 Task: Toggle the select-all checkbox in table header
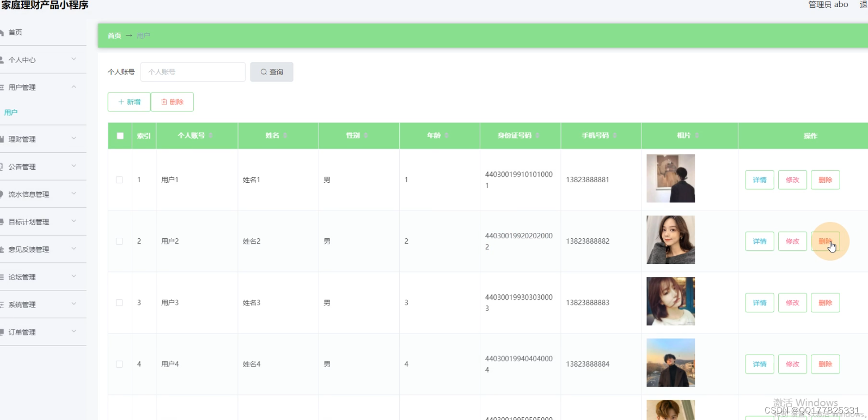120,136
